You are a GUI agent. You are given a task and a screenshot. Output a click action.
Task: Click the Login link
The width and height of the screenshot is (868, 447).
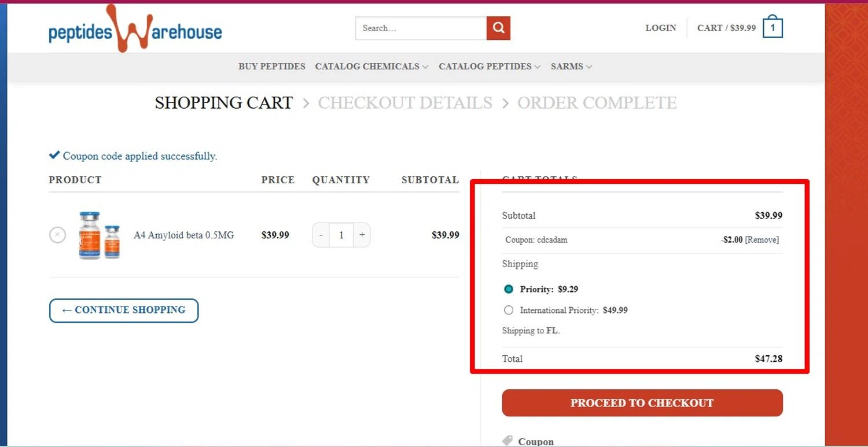(x=661, y=28)
